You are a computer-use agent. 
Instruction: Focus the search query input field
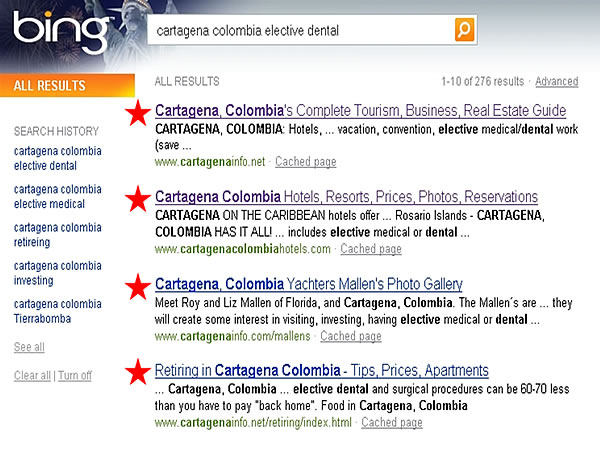pyautogui.click(x=300, y=31)
